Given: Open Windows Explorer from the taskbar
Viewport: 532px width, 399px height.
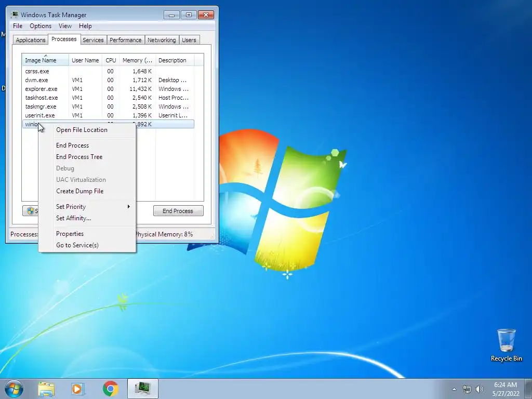Looking at the screenshot, I should [x=46, y=389].
